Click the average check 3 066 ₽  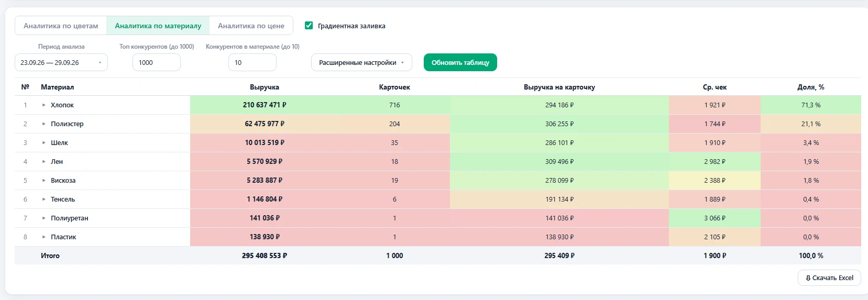pos(715,218)
